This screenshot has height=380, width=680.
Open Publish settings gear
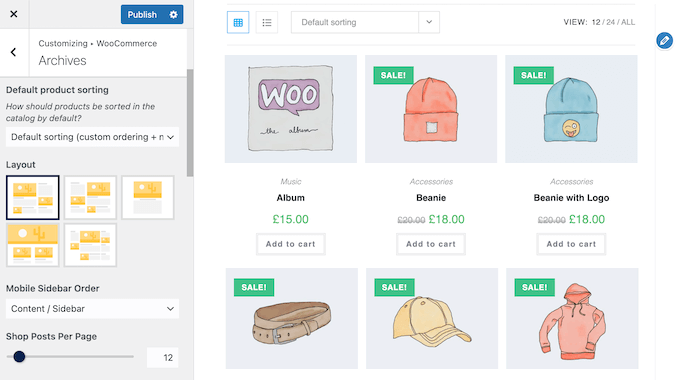coord(173,14)
